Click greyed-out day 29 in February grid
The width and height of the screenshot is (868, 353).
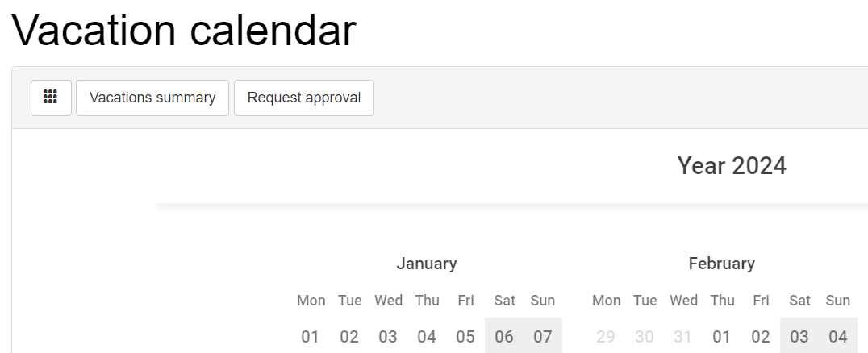(x=606, y=336)
